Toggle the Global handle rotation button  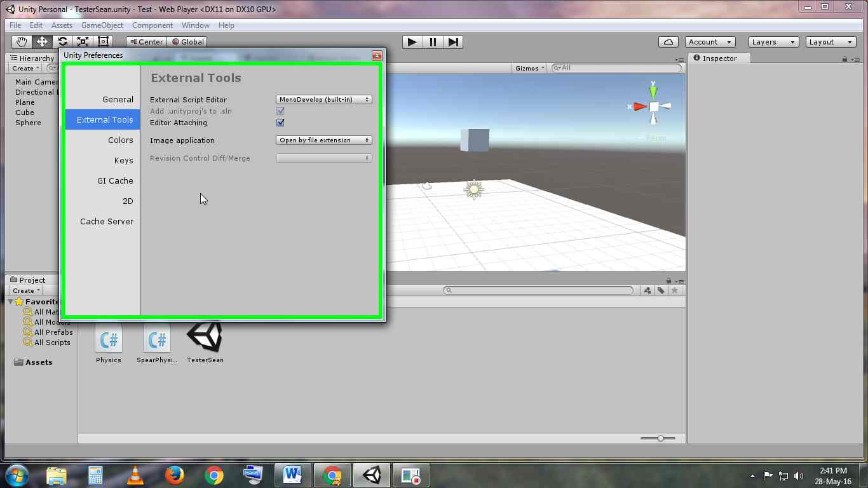[x=187, y=42]
